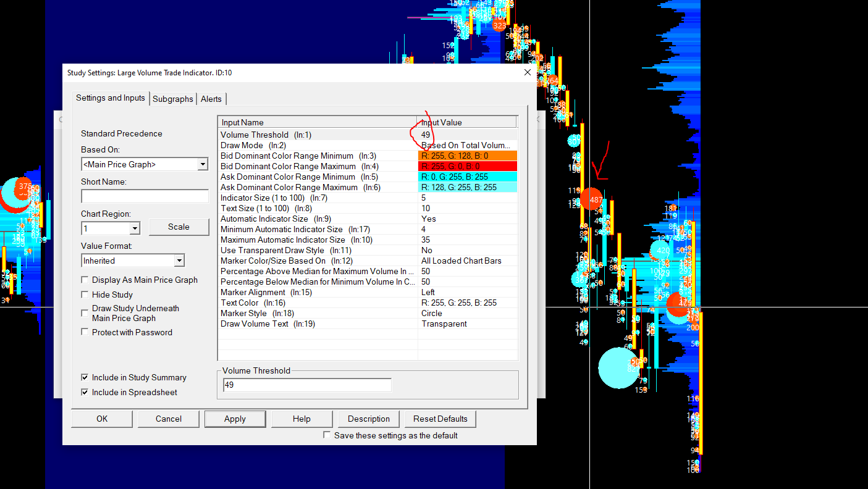Toggle Save these settings as default
The image size is (868, 489).
(327, 435)
